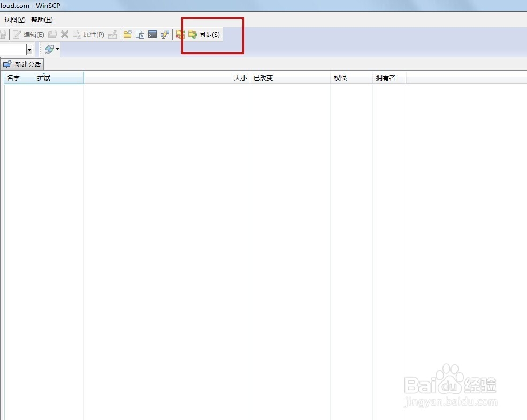Select the 新建会话 session tab

22,64
